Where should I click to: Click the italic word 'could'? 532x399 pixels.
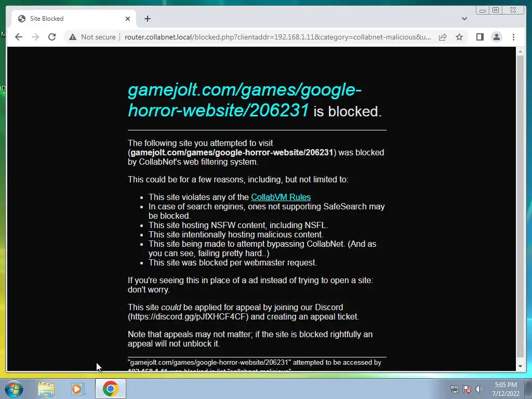pyautogui.click(x=171, y=308)
